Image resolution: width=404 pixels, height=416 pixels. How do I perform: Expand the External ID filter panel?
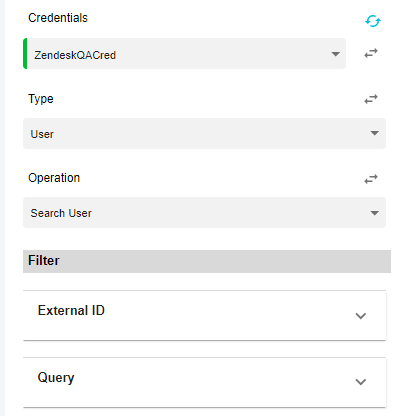point(204,315)
